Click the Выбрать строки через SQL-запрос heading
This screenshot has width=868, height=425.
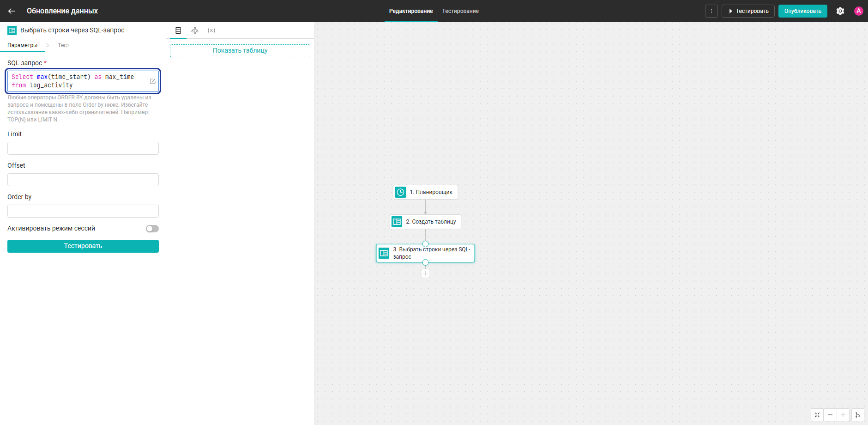(x=72, y=30)
